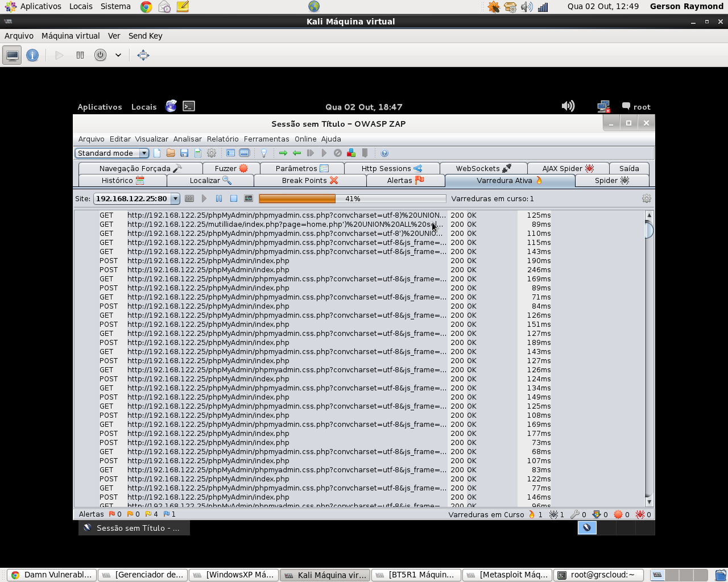Image resolution: width=728 pixels, height=582 pixels.
Task: Select the expanded tab-layout icon in the ZAP toolbar
Action: coord(245,153)
